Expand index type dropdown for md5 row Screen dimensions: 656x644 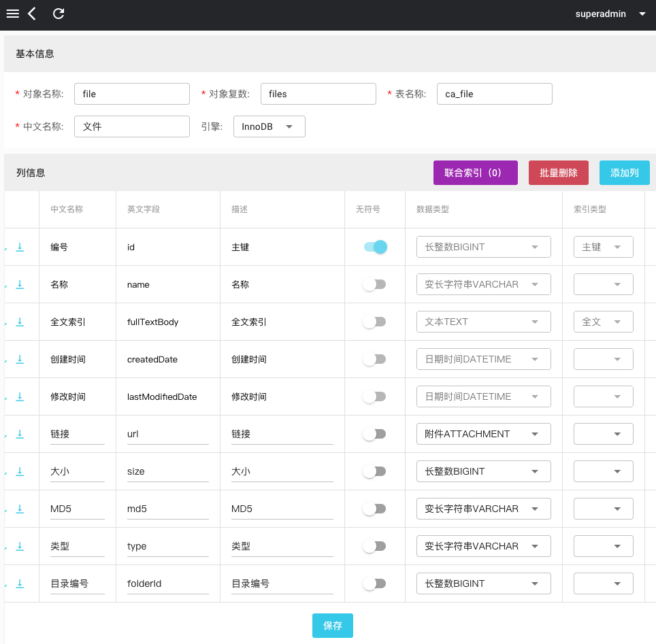[x=604, y=509]
